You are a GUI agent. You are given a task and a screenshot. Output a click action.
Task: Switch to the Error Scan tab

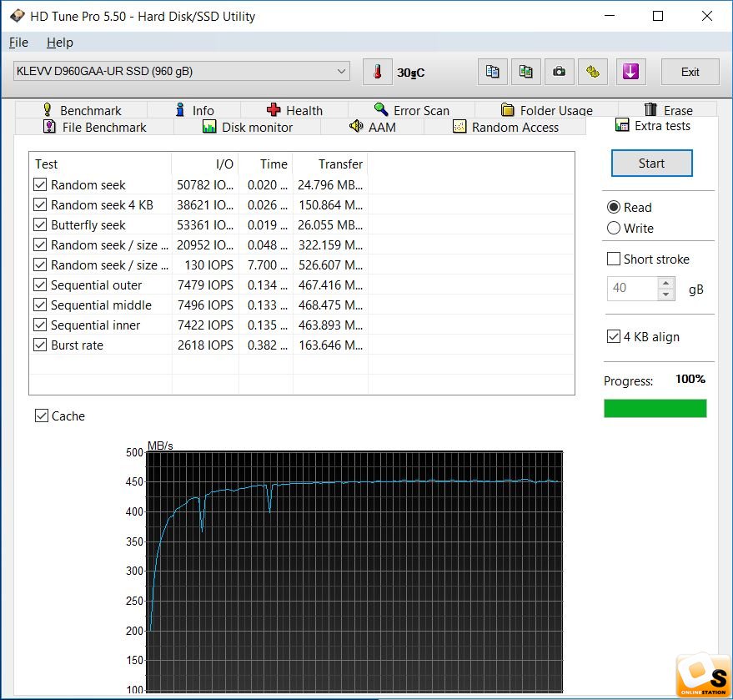click(x=411, y=110)
